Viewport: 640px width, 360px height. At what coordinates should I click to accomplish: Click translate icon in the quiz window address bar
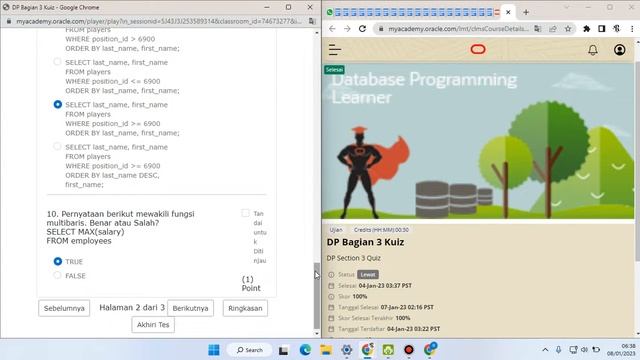[x=312, y=21]
